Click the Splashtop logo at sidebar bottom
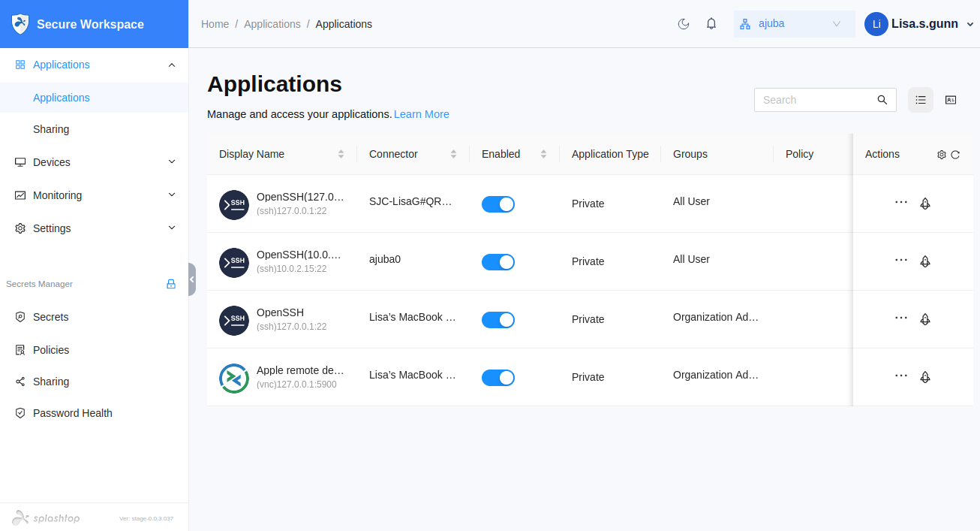 45,517
